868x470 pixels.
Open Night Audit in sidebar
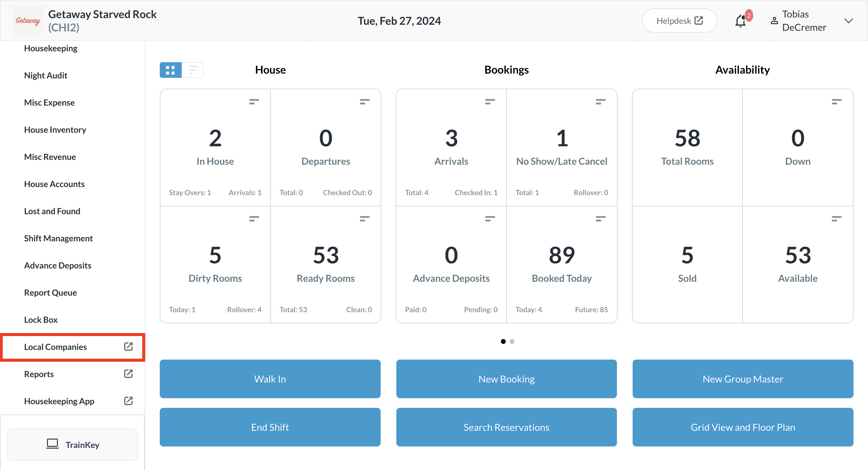46,75
